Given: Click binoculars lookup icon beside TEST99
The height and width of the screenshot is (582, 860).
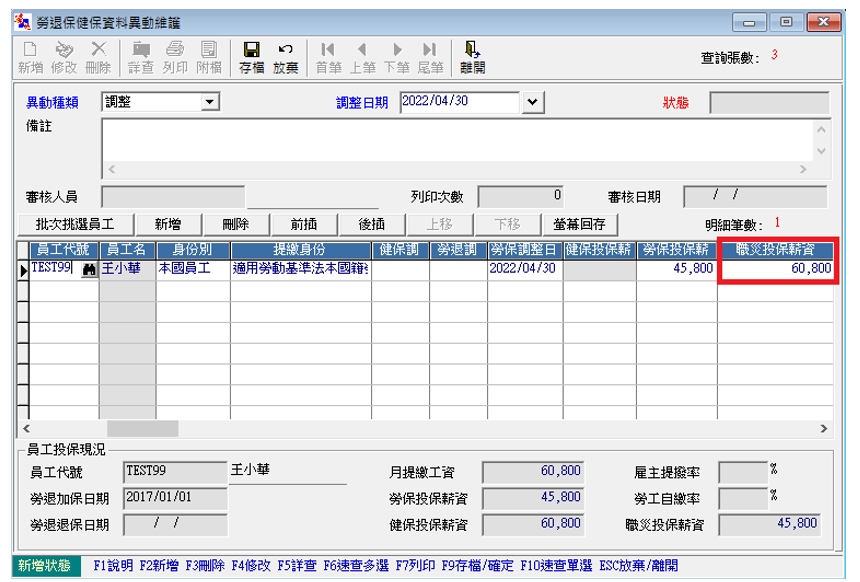Looking at the screenshot, I should click(x=89, y=270).
